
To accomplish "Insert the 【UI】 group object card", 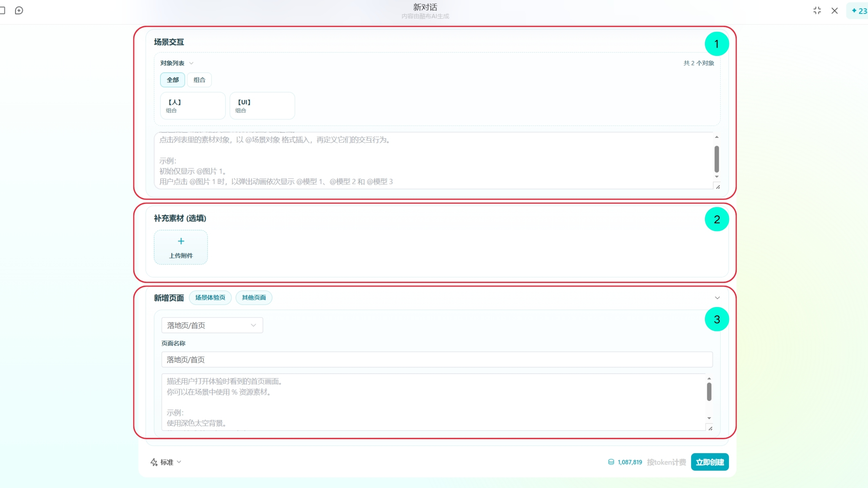I will pyautogui.click(x=262, y=106).
